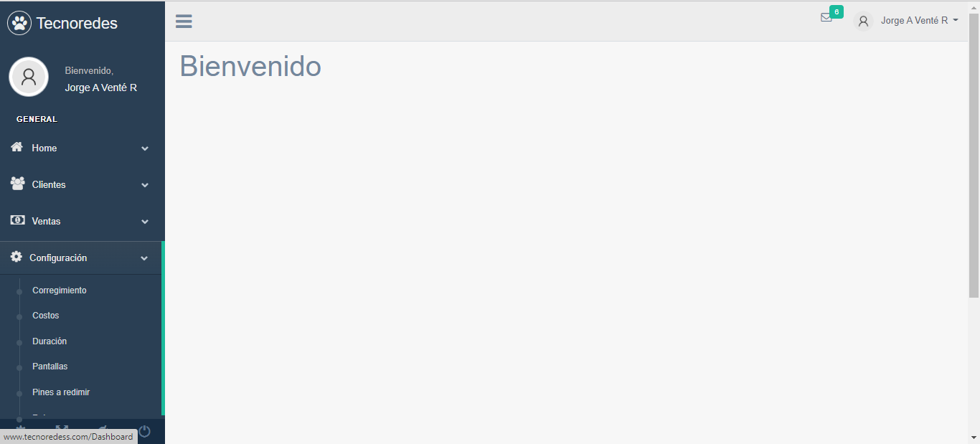This screenshot has height=444, width=980.
Task: Collapse the Configuración menu chevron
Action: coord(144,258)
